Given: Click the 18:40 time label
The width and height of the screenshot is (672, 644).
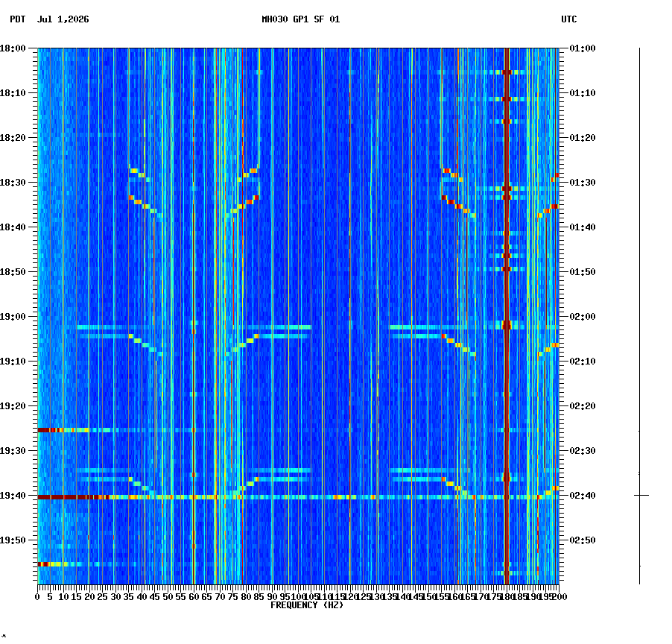Looking at the screenshot, I should click(13, 227).
